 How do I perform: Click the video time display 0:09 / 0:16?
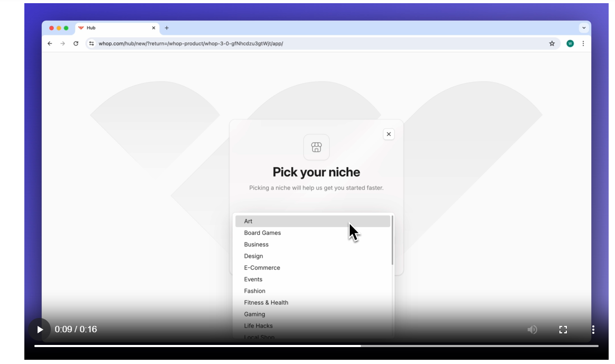(76, 330)
